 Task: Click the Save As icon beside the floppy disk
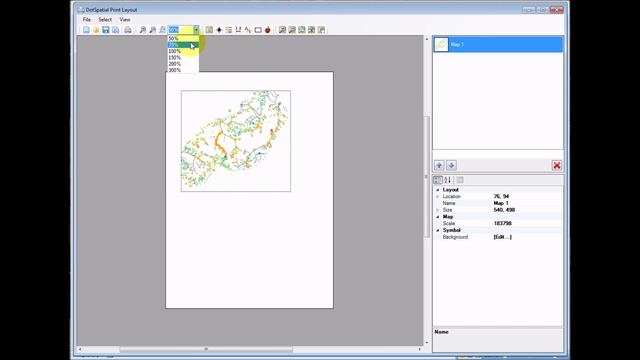116,30
